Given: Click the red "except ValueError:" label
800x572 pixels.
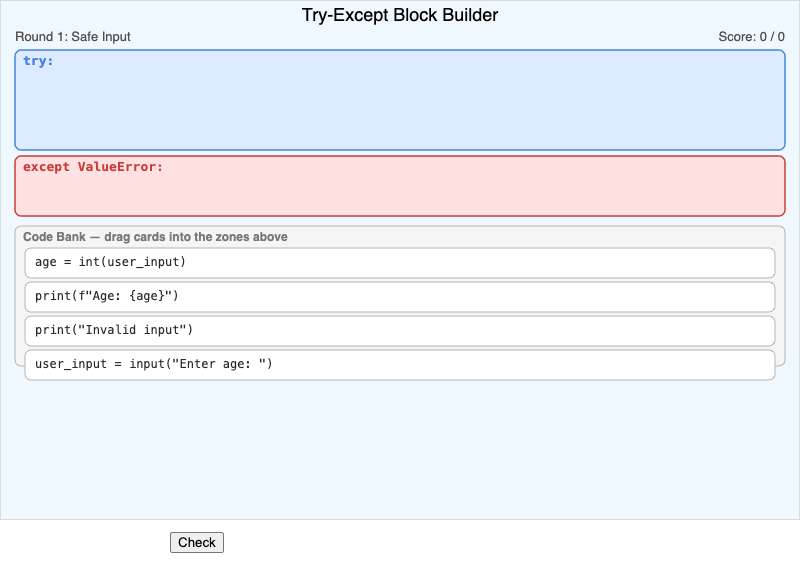Looking at the screenshot, I should 92,167.
